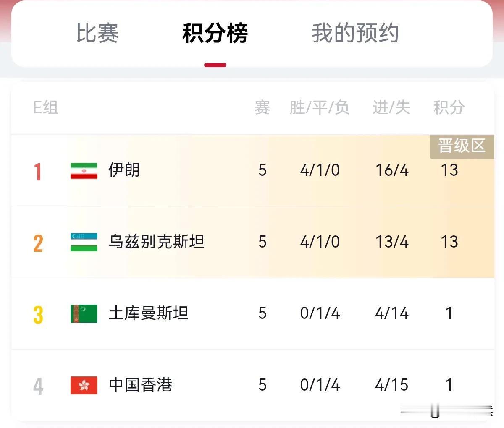Click rank number 2 badge
Image resolution: width=504 pixels, height=428 pixels.
point(38,243)
